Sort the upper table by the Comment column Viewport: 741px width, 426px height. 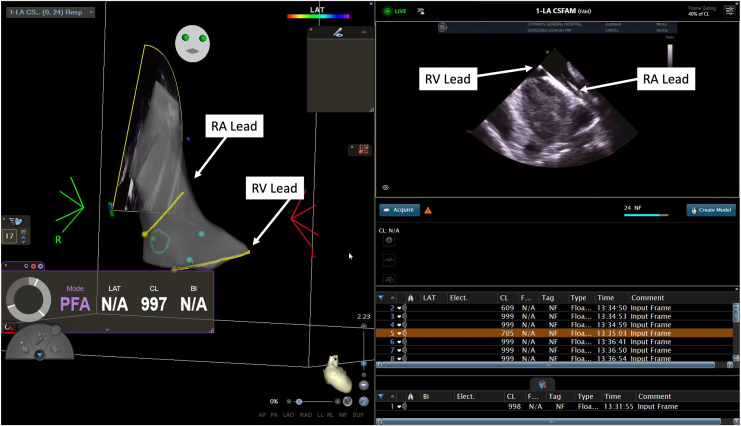[647, 298]
